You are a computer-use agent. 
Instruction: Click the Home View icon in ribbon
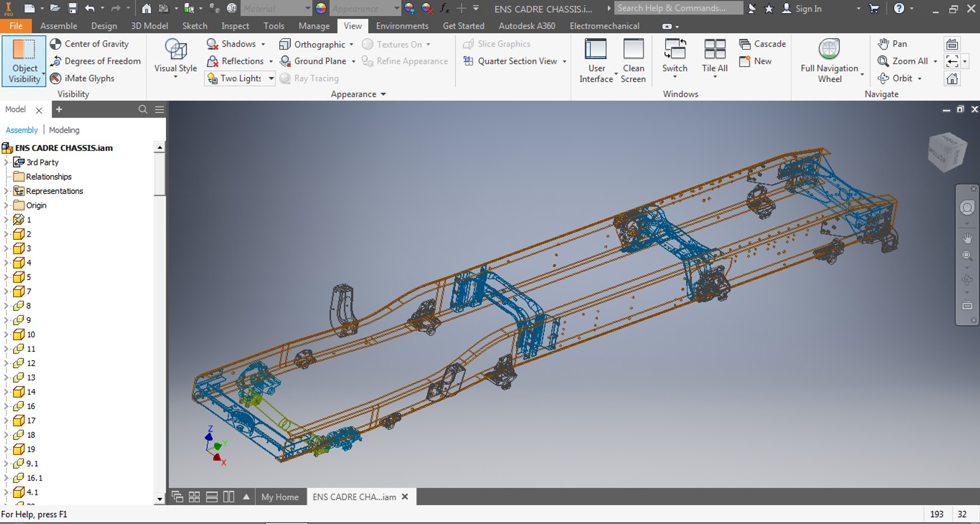[952, 79]
